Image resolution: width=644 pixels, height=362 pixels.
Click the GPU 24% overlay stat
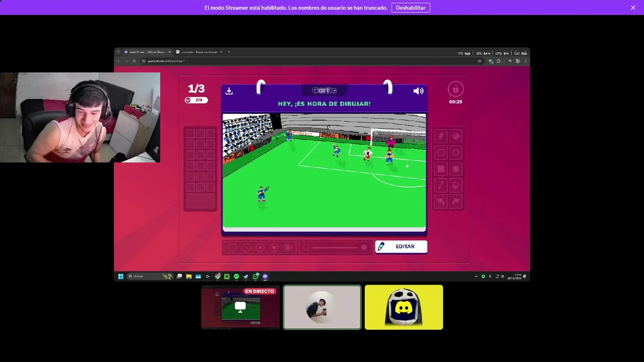tap(483, 53)
